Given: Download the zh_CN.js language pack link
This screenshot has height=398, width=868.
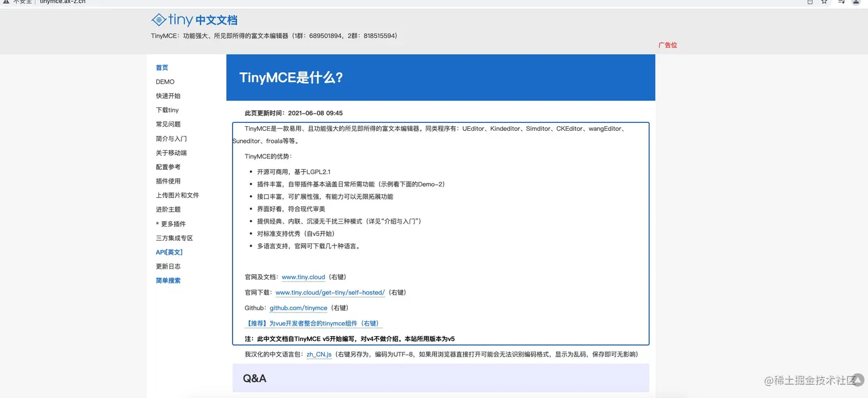Looking at the screenshot, I should click(x=319, y=354).
